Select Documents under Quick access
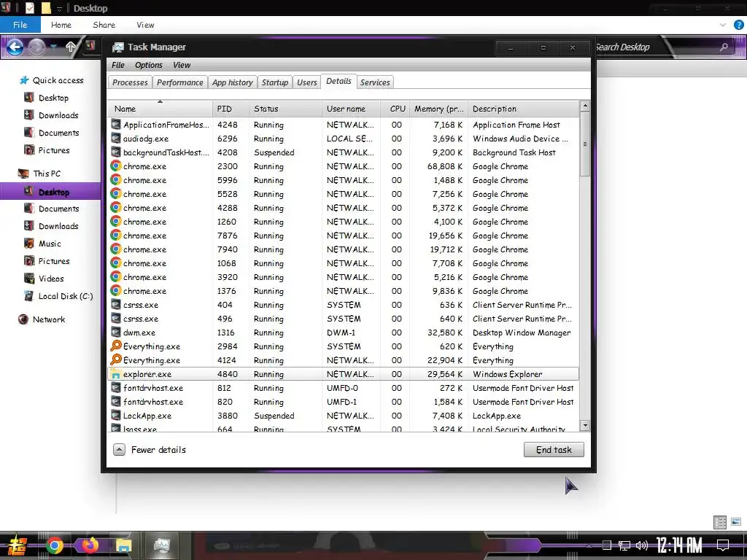The width and height of the screenshot is (747, 560). (58, 133)
